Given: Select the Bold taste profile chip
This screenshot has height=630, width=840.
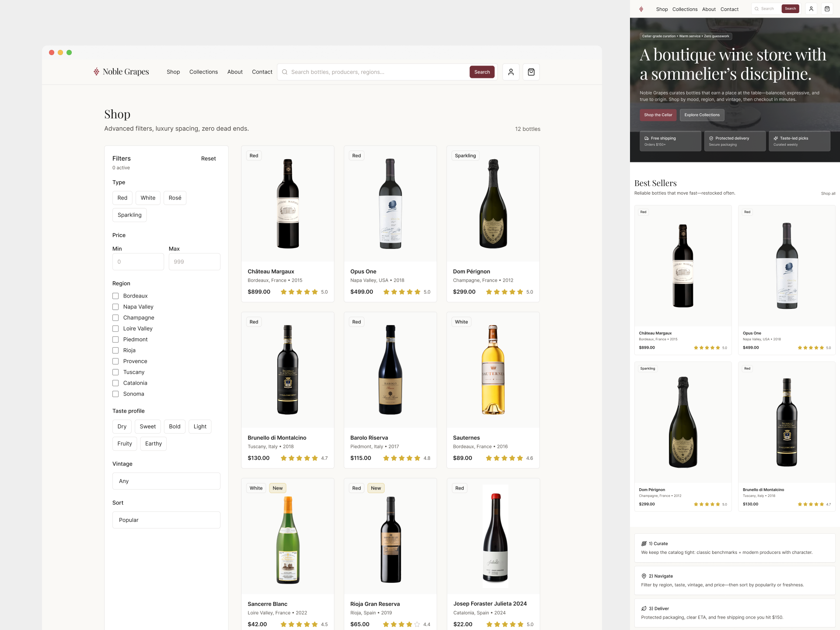Looking at the screenshot, I should 175,427.
